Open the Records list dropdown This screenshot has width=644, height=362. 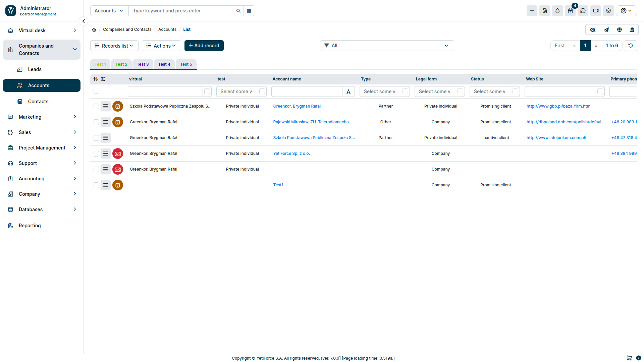point(114,46)
